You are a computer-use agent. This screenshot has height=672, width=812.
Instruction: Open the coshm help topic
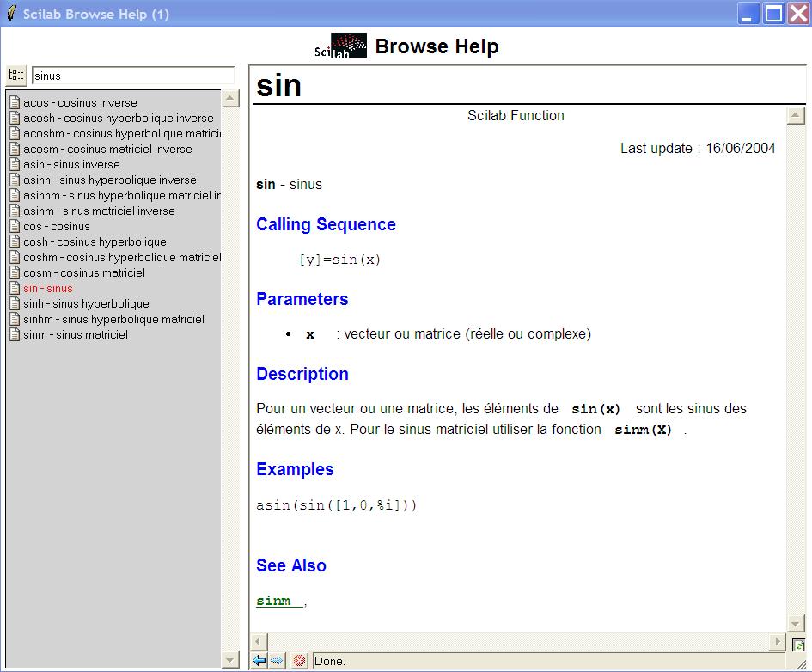click(122, 257)
